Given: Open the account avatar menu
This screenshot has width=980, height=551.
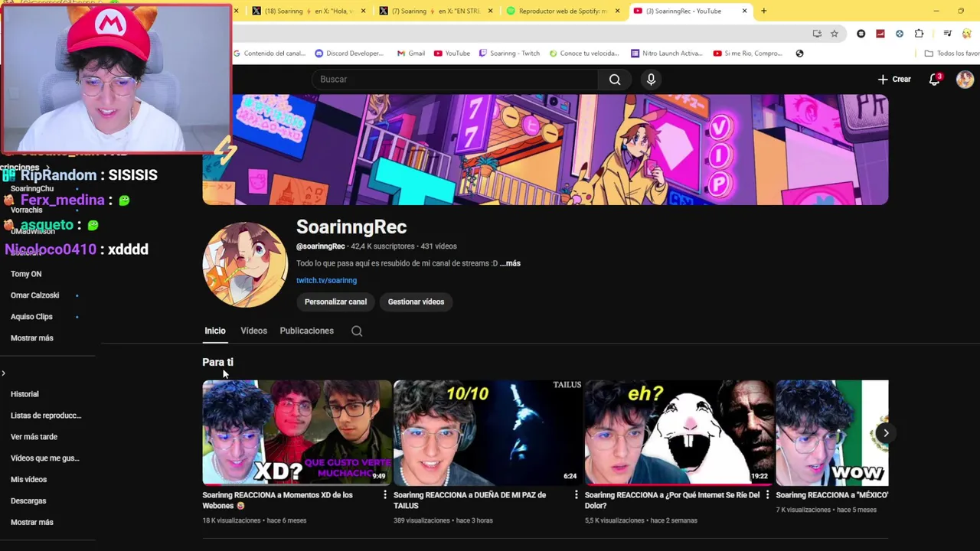Looking at the screenshot, I should (x=965, y=79).
